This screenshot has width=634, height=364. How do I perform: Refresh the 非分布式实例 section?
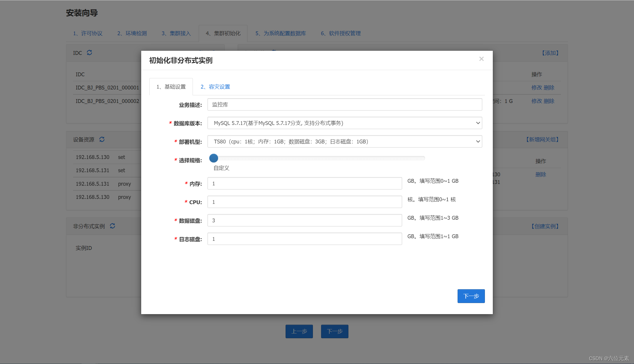[x=112, y=226]
